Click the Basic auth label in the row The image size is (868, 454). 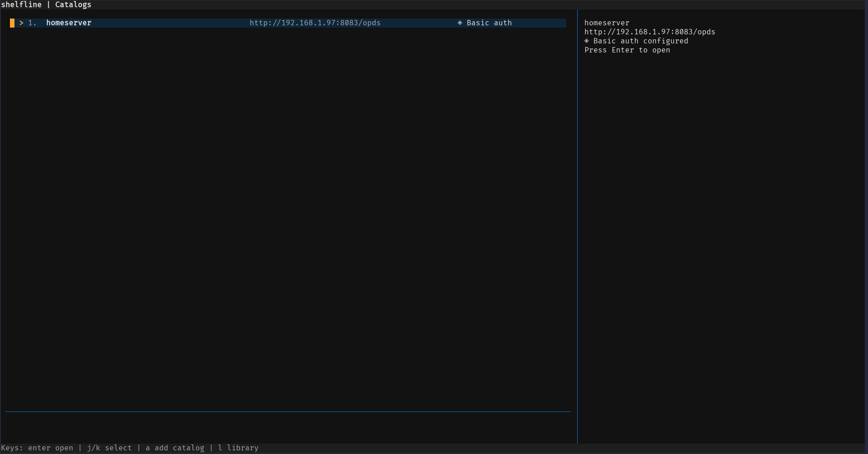489,23
